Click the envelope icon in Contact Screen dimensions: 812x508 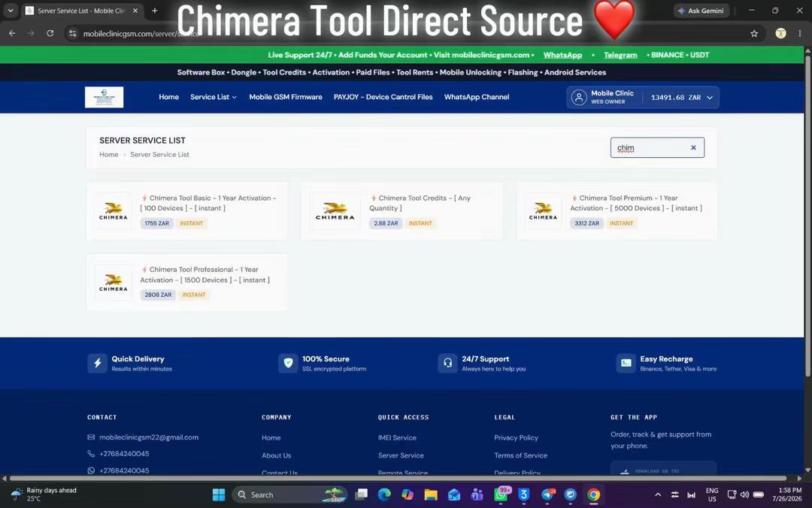point(91,437)
